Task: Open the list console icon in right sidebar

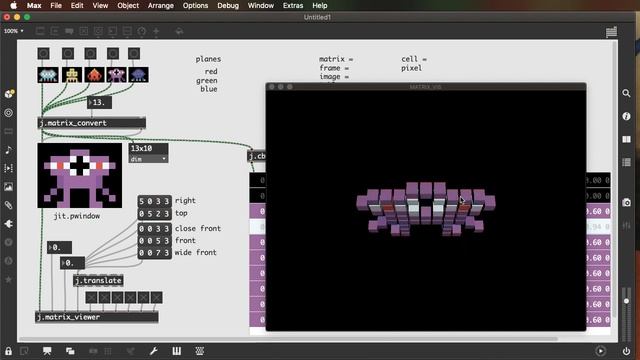Action: coord(626,162)
